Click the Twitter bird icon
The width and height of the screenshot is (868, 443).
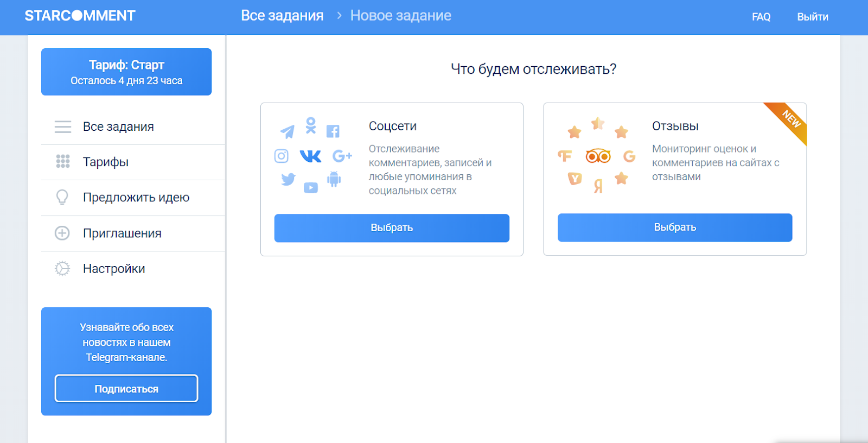point(288,179)
